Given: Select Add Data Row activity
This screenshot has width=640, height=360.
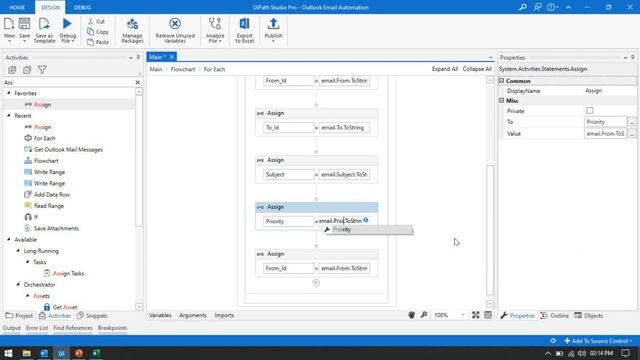Looking at the screenshot, I should pyautogui.click(x=51, y=194).
